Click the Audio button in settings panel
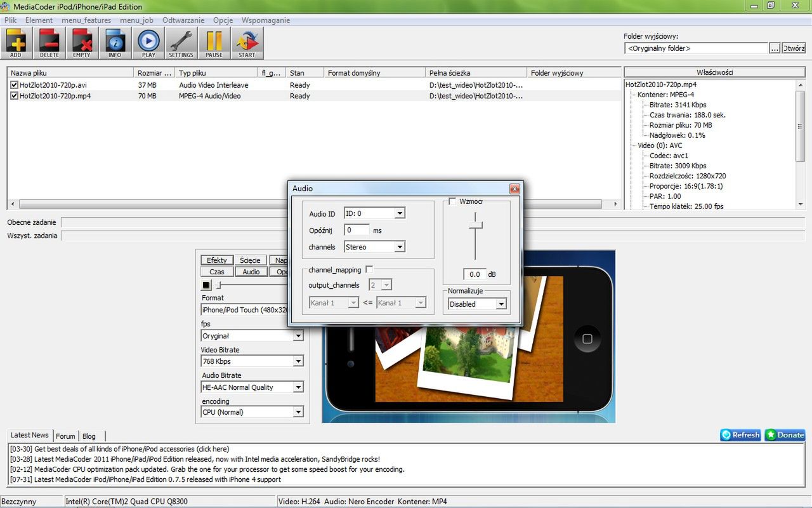 (x=251, y=272)
